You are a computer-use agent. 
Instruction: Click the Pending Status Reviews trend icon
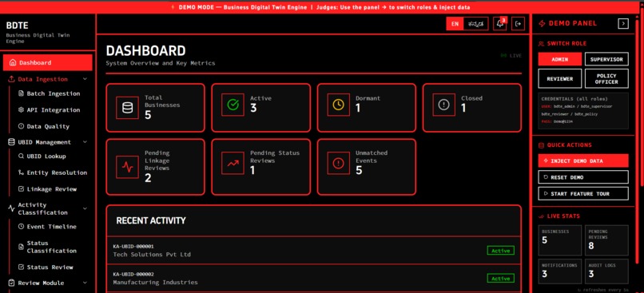click(x=233, y=164)
